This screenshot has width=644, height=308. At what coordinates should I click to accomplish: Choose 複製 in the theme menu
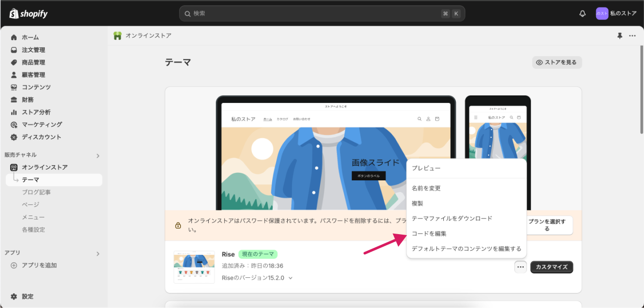pyautogui.click(x=418, y=203)
